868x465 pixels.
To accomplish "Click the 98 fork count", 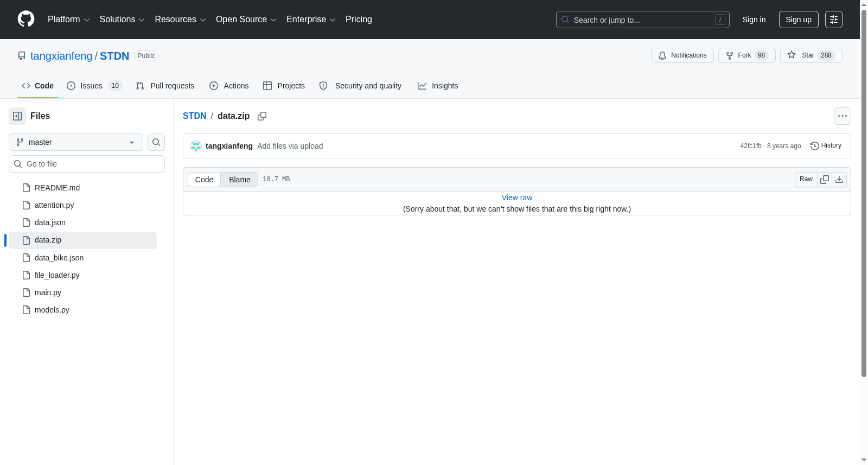I will tap(761, 55).
